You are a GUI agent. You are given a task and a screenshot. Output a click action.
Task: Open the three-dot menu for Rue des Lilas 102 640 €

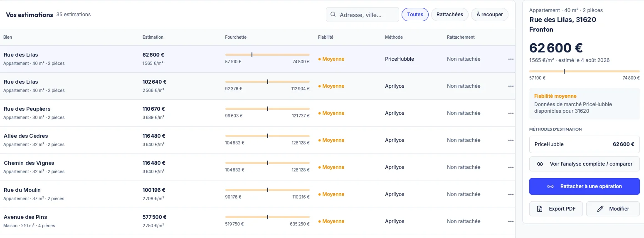(x=511, y=86)
